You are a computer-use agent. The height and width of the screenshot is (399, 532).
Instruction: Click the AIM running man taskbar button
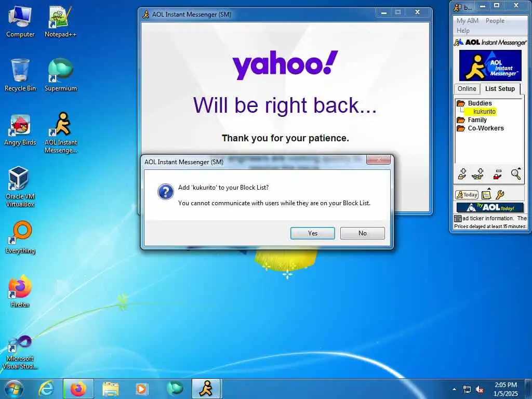pos(207,389)
